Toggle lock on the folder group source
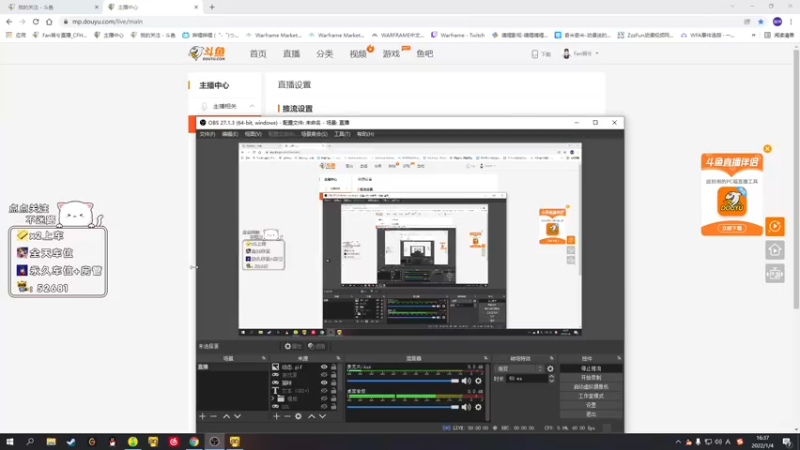The height and width of the screenshot is (450, 800). pyautogui.click(x=334, y=398)
